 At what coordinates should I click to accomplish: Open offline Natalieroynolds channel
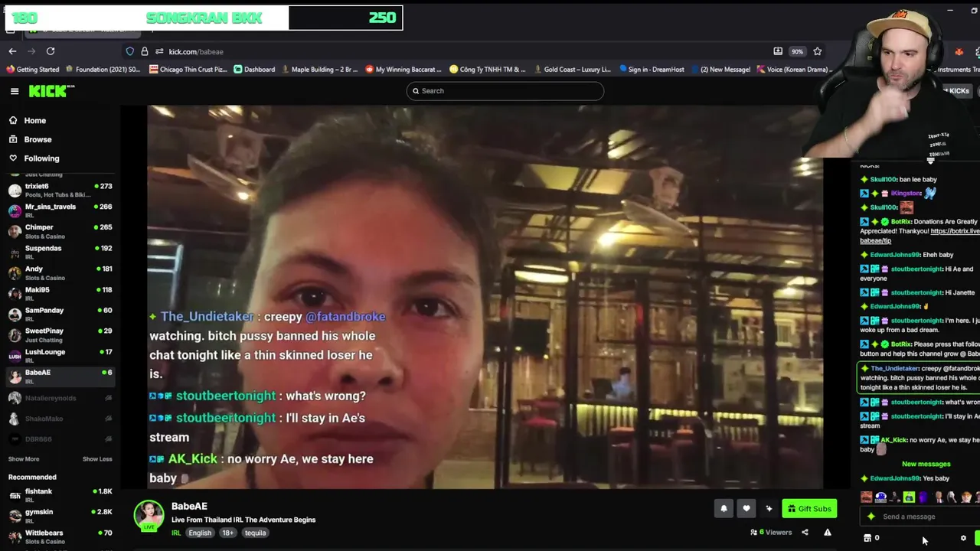coord(60,398)
